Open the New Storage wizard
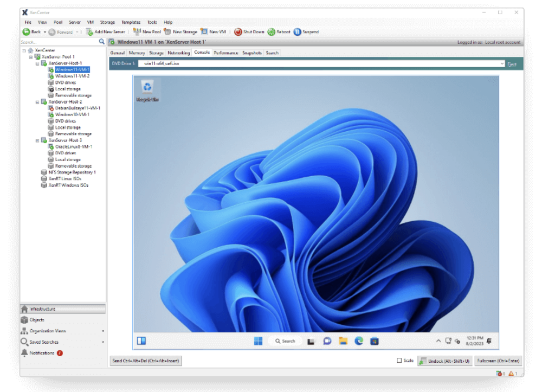Viewport: 542px width, 392px height. pyautogui.click(x=180, y=32)
